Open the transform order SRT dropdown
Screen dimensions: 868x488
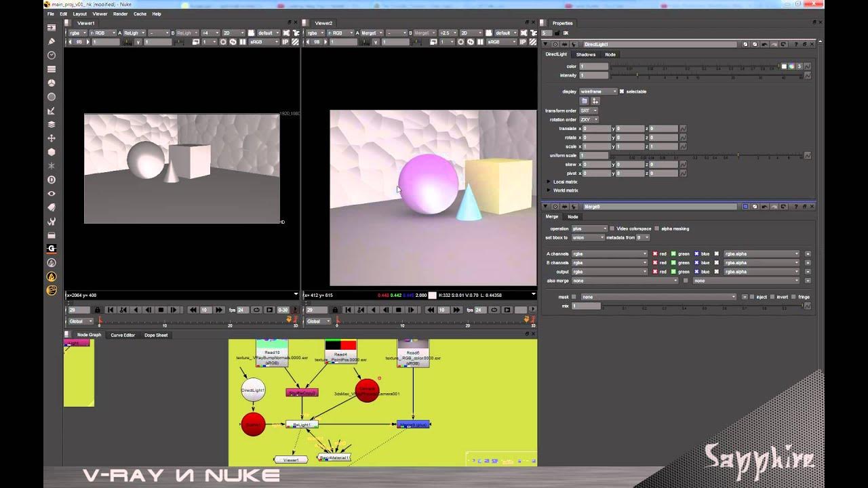point(589,110)
